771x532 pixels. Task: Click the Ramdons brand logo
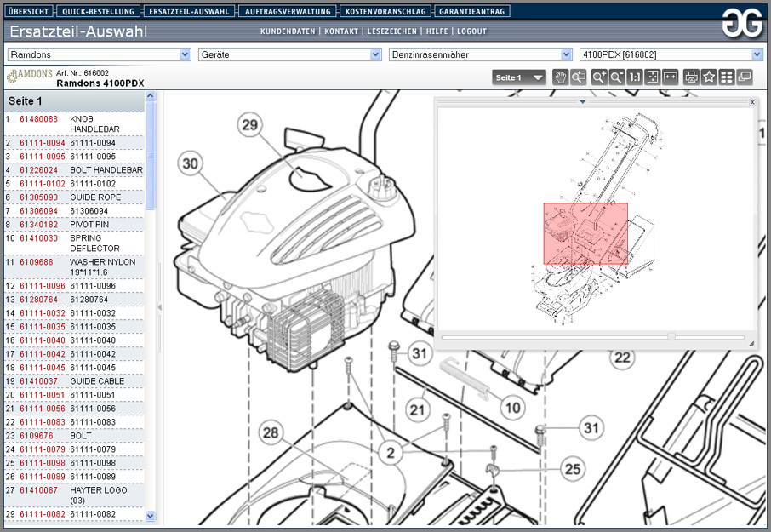click(29, 76)
